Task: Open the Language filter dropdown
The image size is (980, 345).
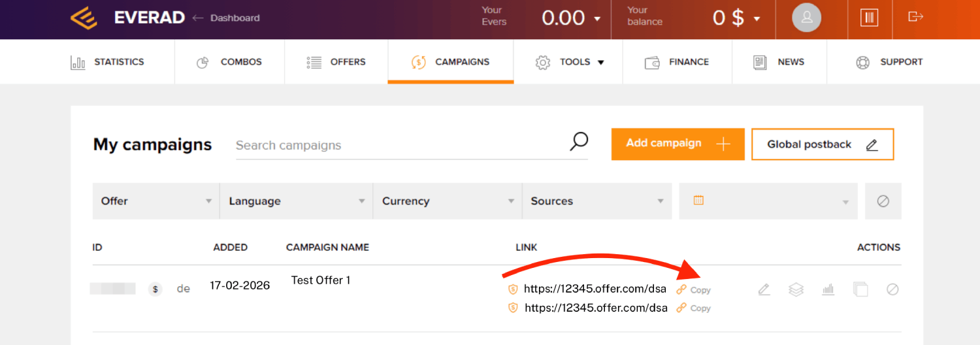Action: pyautogui.click(x=297, y=201)
